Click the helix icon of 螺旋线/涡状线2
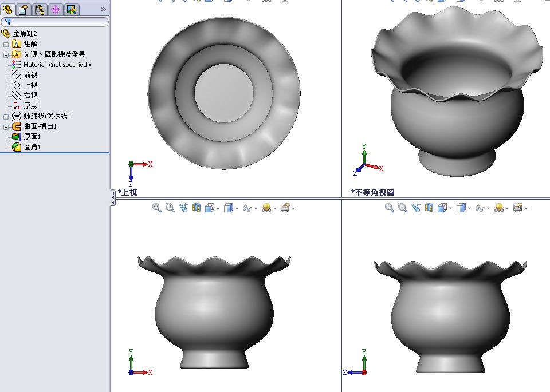This screenshot has width=550, height=392. [16, 116]
